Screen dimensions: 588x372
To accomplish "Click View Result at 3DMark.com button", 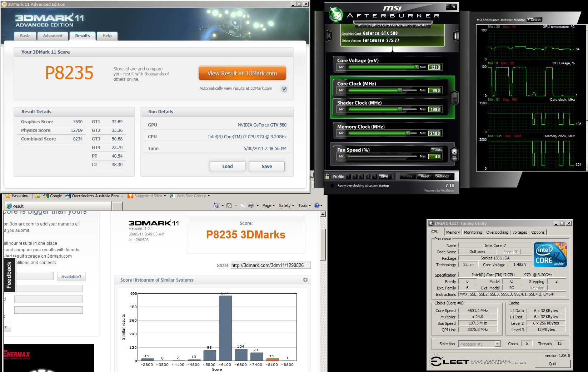I will pos(242,73).
